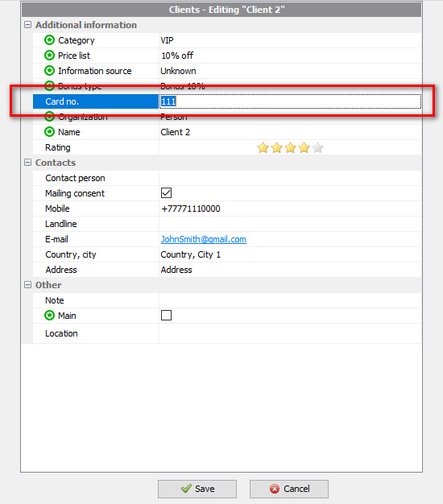Click the green star icon beside Information source

49,70
